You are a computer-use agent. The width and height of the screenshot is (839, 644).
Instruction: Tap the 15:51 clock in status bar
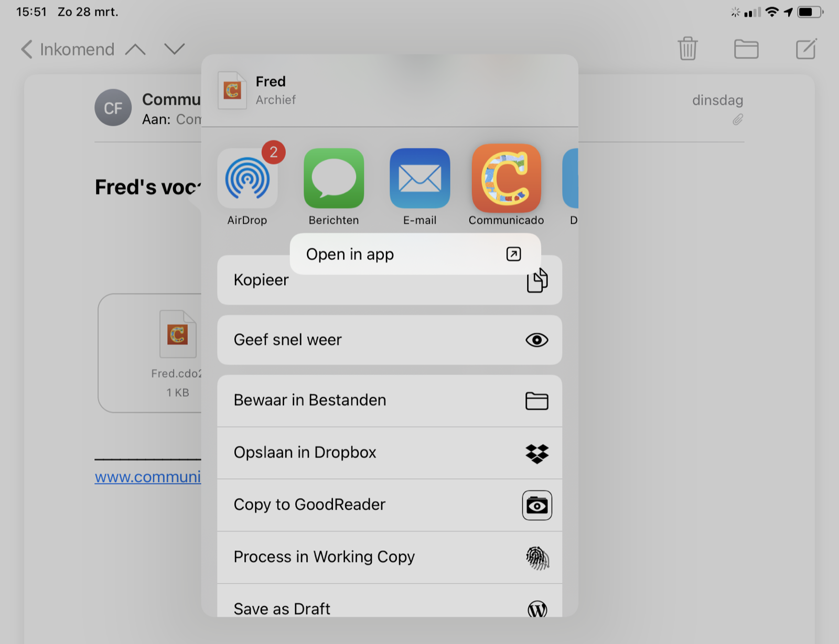(x=31, y=12)
